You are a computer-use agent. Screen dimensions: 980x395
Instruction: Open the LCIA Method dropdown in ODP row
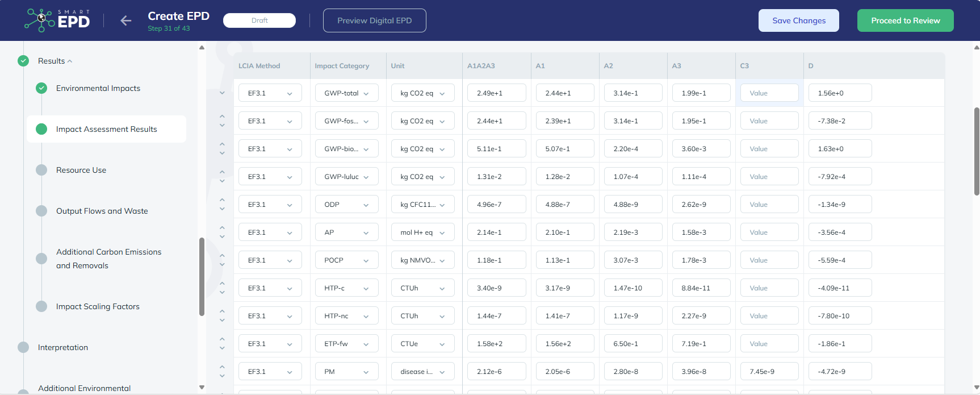tap(270, 205)
